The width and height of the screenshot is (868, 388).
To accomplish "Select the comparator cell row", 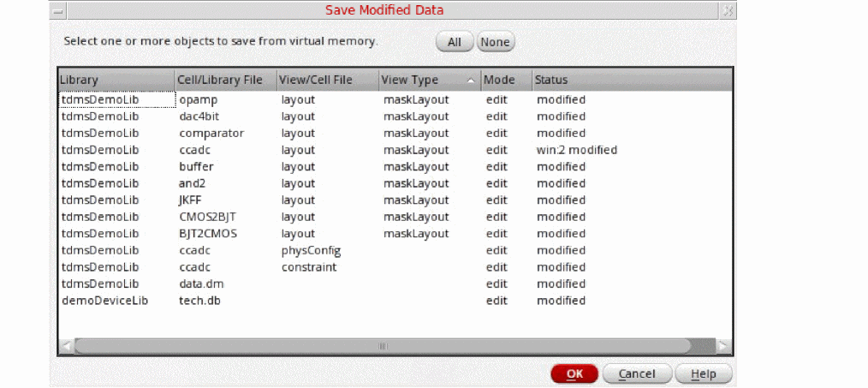I will (395, 133).
